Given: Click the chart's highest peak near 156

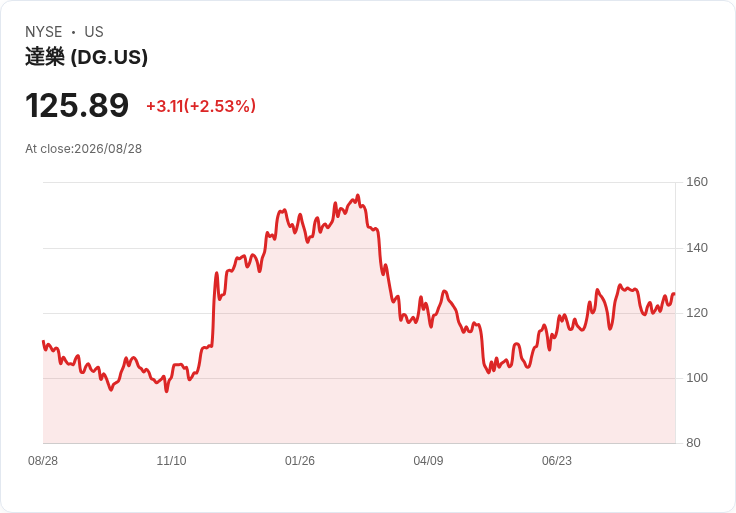Looking at the screenshot, I should click(358, 195).
